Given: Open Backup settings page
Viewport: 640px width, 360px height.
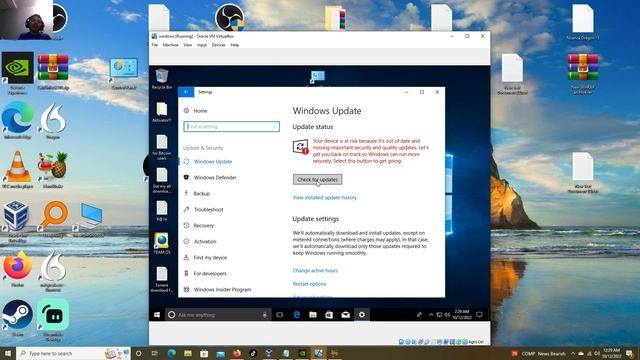Looking at the screenshot, I should click(x=202, y=193).
